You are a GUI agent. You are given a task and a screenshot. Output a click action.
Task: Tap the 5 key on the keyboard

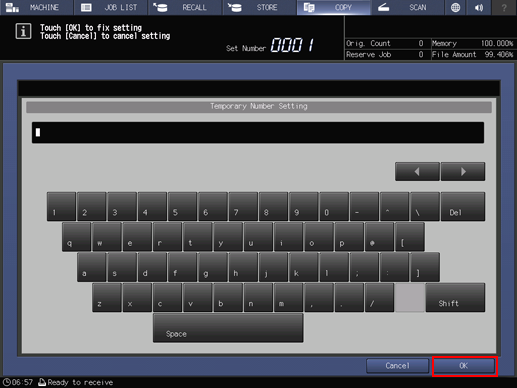[183, 206]
